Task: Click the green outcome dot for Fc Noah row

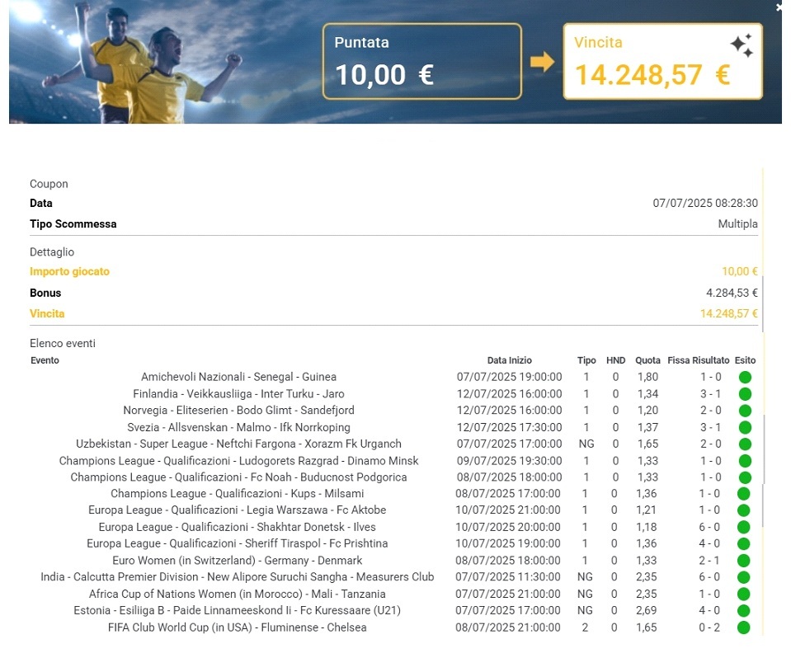Action: point(745,477)
